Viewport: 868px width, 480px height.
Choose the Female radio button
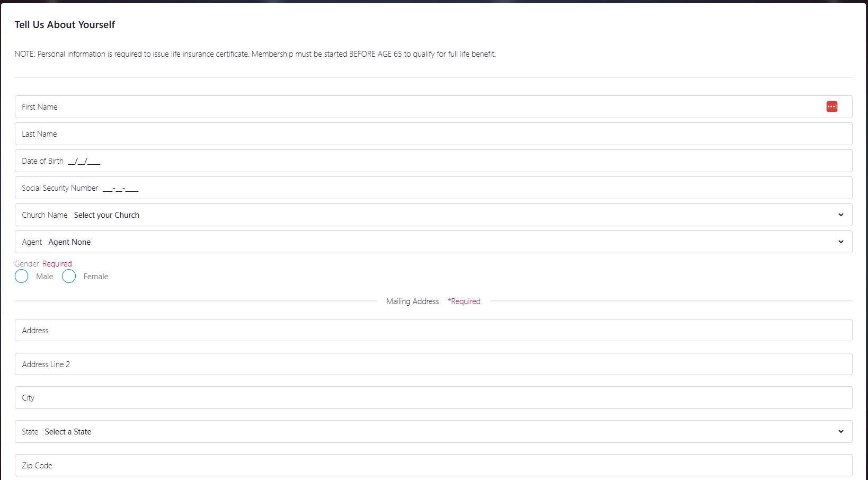(69, 277)
